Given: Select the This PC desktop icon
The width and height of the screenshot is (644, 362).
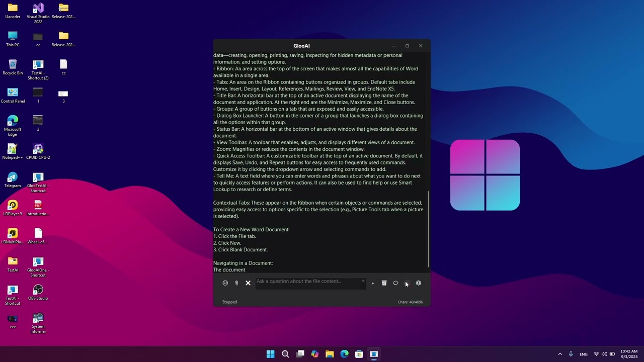Looking at the screenshot, I should coord(13,39).
